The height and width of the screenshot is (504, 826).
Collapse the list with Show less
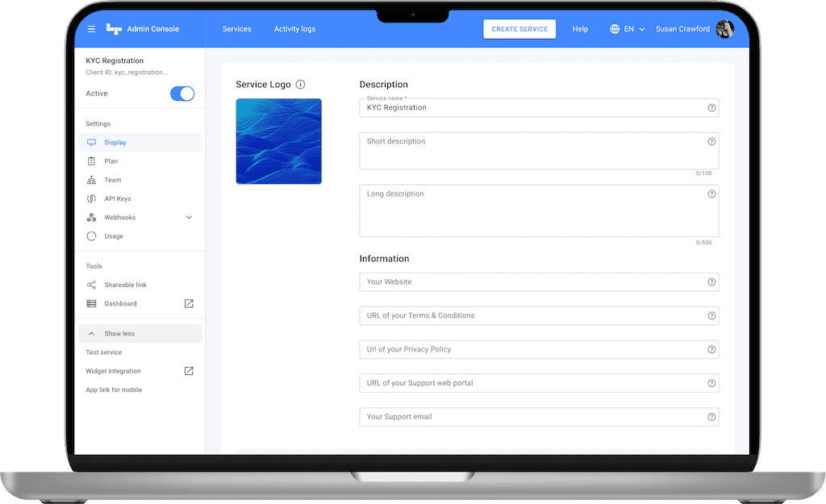[x=140, y=333]
